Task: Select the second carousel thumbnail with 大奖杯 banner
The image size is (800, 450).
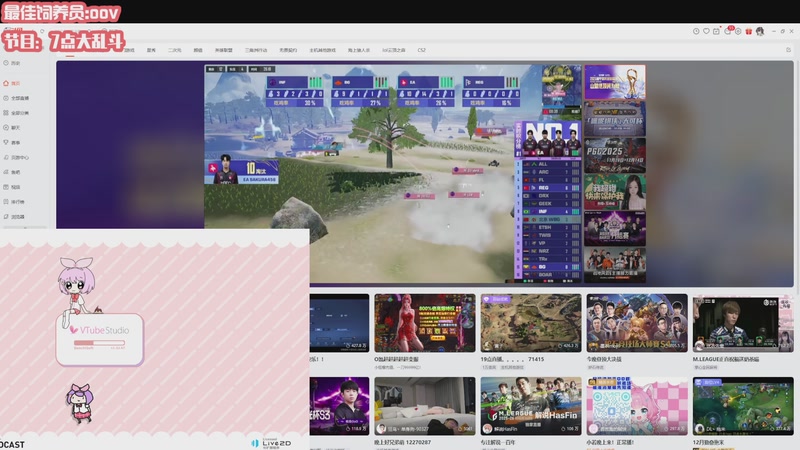Action: [615, 118]
